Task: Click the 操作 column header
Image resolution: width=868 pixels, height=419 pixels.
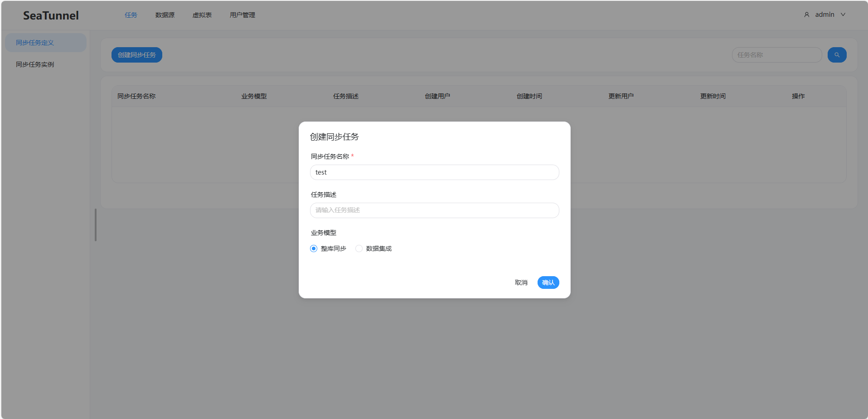Action: pyautogui.click(x=798, y=96)
